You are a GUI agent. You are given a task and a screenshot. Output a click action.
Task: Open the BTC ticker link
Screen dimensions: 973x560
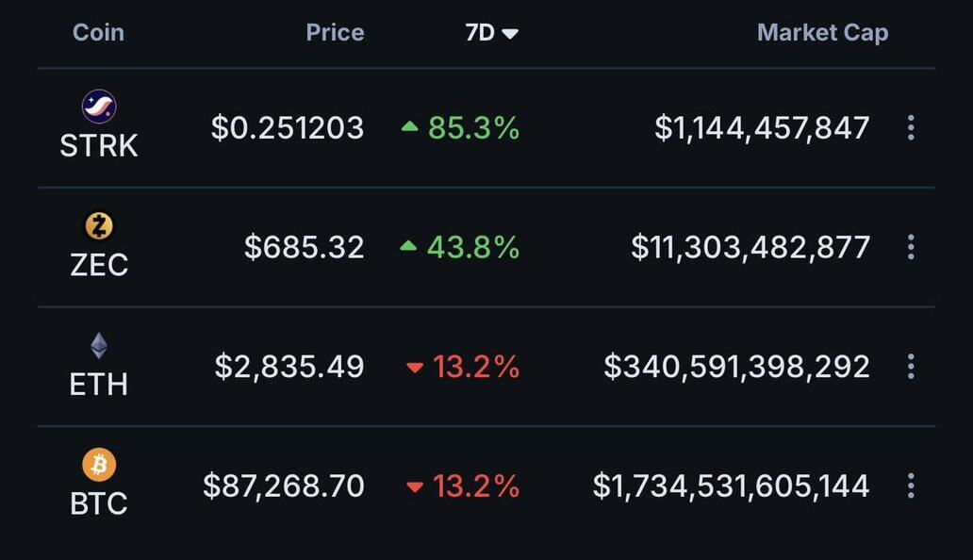coord(99,504)
